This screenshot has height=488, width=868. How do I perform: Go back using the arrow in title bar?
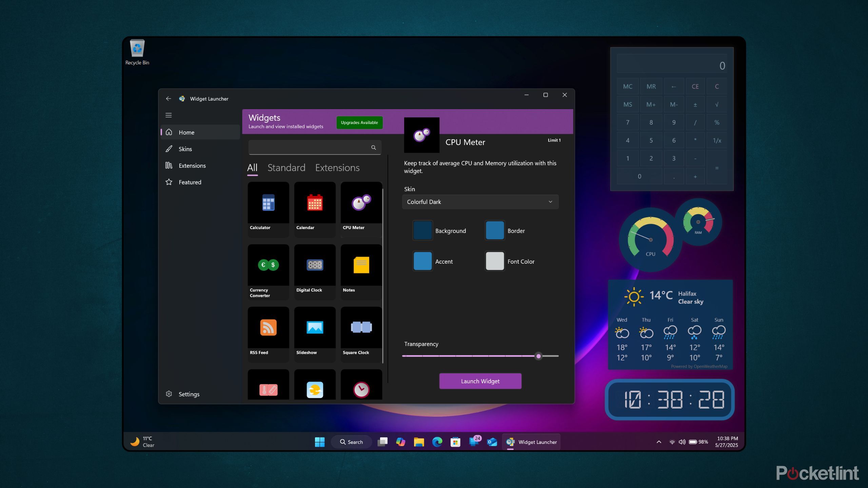169,99
